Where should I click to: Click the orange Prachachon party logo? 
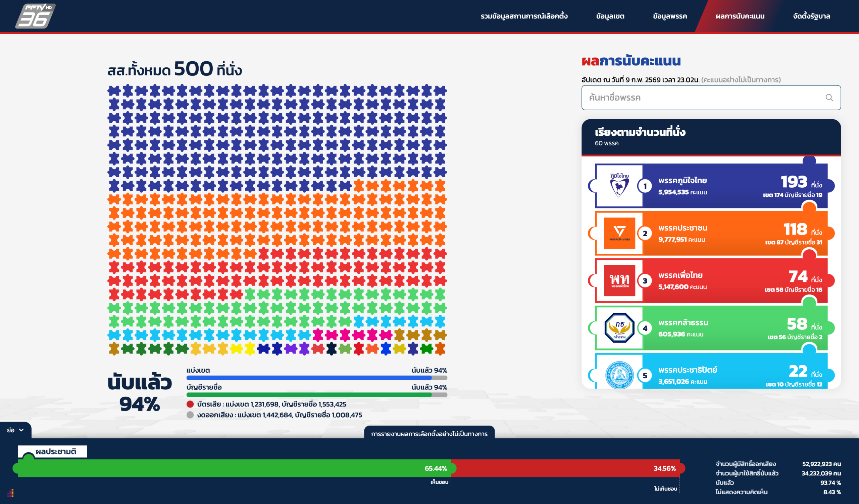click(x=619, y=233)
